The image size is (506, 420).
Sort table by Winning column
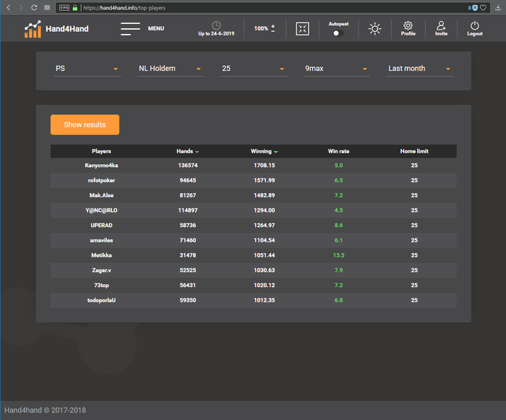coord(264,151)
